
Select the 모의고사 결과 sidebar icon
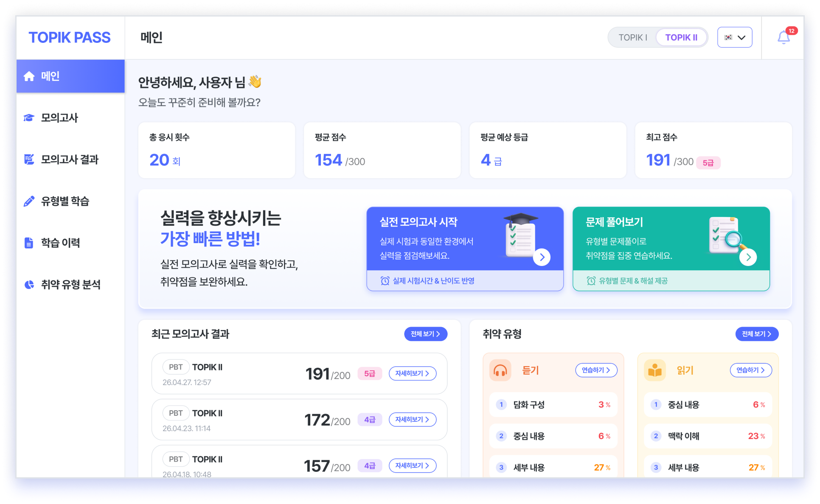(x=28, y=159)
